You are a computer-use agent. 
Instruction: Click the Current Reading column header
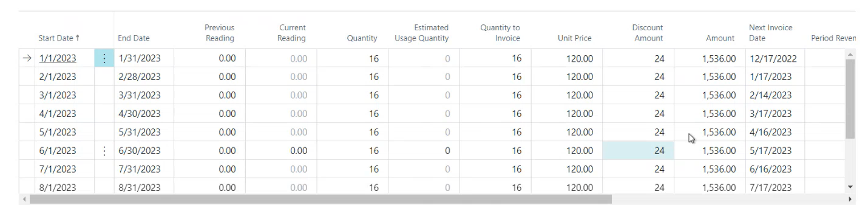[x=291, y=33]
